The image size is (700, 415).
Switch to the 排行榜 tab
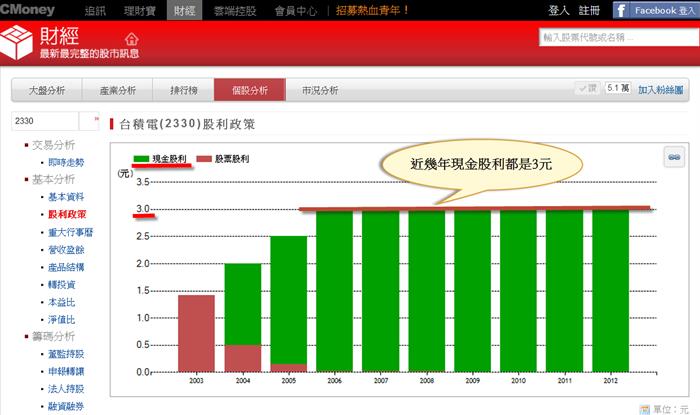(183, 90)
